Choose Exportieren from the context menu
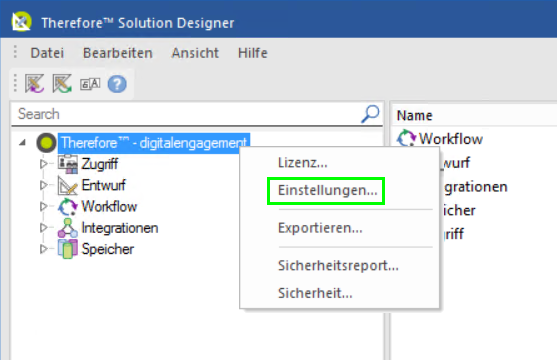 (x=320, y=228)
